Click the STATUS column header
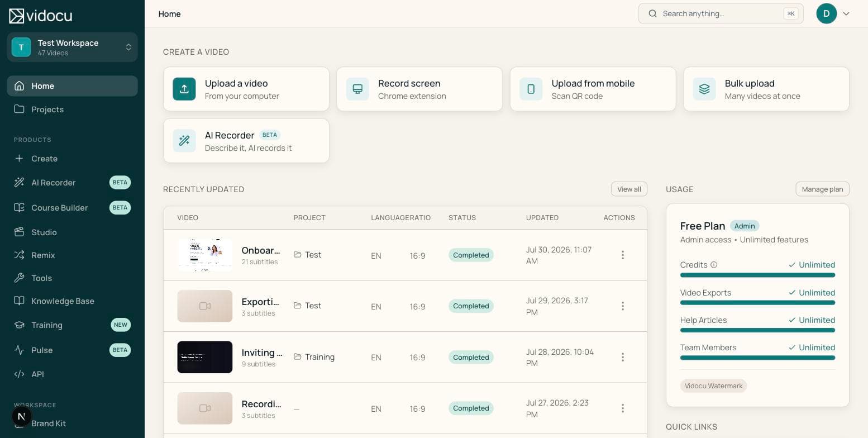868x438 pixels. (x=462, y=218)
